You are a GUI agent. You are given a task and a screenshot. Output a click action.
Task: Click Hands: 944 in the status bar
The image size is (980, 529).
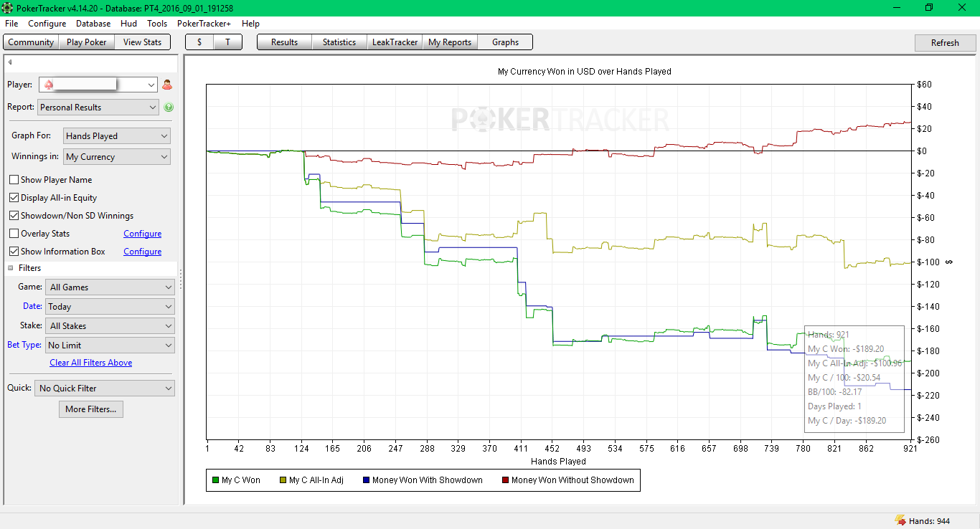click(929, 521)
